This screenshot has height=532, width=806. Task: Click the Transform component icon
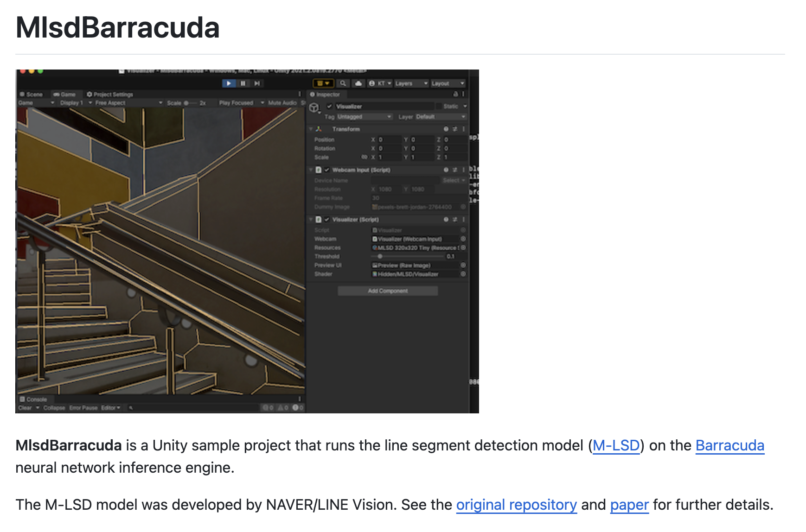tap(319, 129)
